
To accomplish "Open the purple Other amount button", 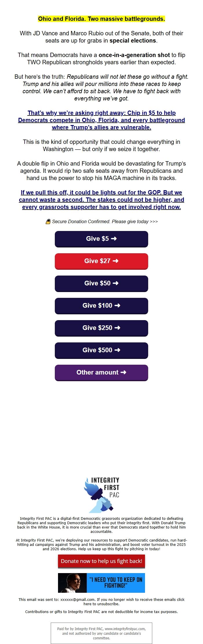I will pos(101,373).
